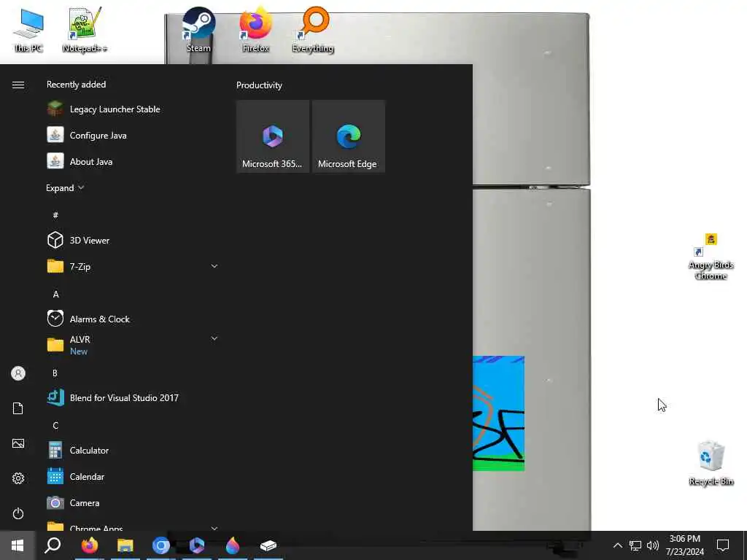747x560 pixels.
Task: Select Angry Birds Chrome desktop shortcut
Action: coord(711,257)
